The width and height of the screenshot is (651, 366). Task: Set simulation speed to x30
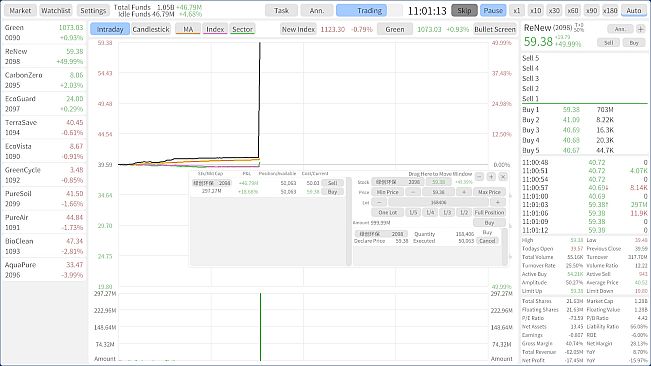point(554,10)
